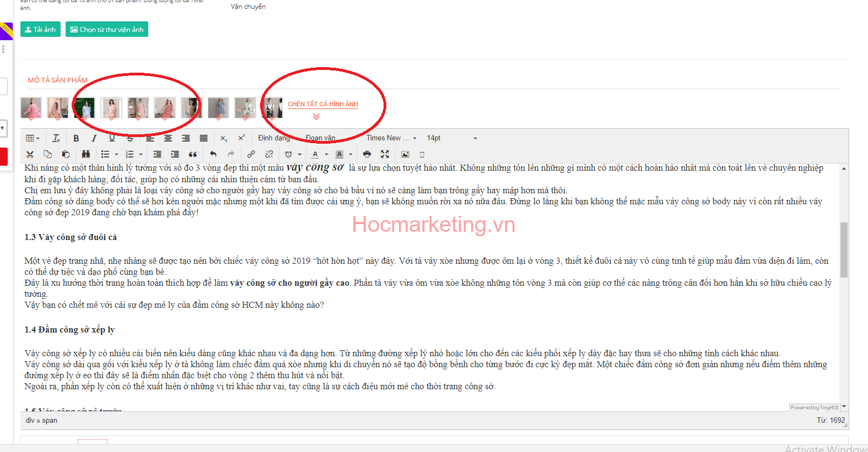Image resolution: width=868 pixels, height=452 pixels.
Task: Open the Định dạng format menu
Action: [x=274, y=138]
